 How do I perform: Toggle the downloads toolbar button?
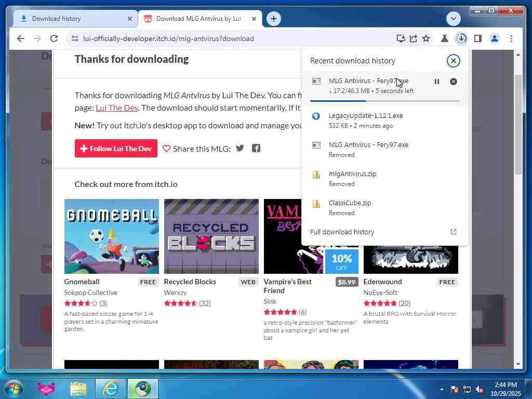tap(461, 38)
